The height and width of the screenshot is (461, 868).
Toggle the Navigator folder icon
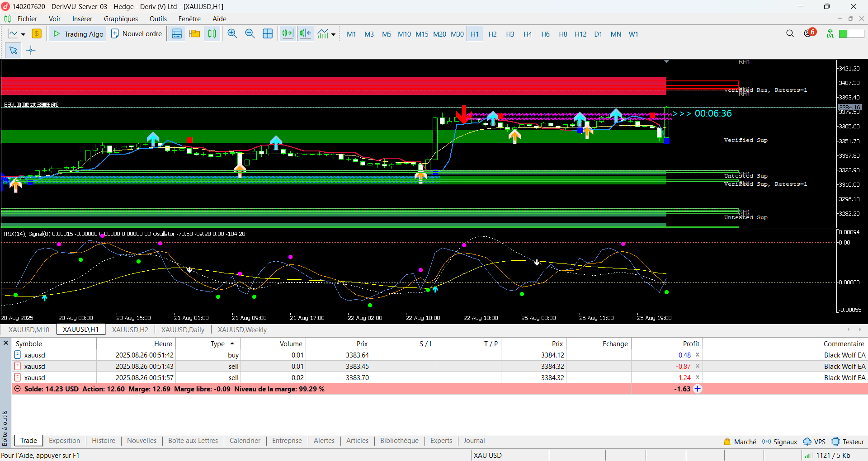click(194, 34)
